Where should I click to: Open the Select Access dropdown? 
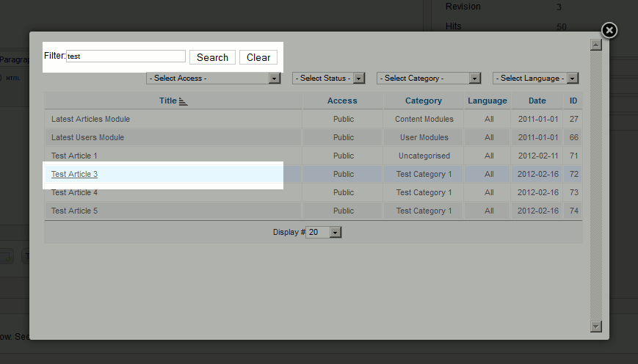click(213, 78)
